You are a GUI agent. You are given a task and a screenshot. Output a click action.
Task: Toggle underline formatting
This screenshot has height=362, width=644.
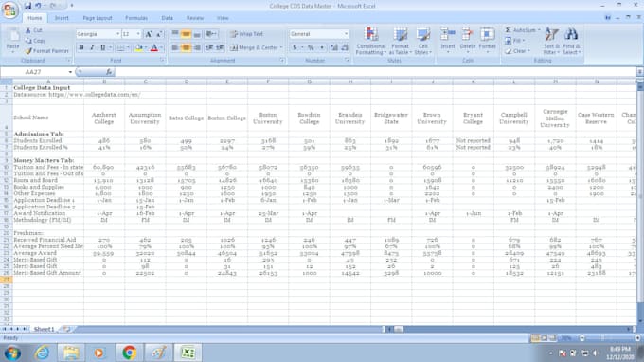pyautogui.click(x=102, y=48)
